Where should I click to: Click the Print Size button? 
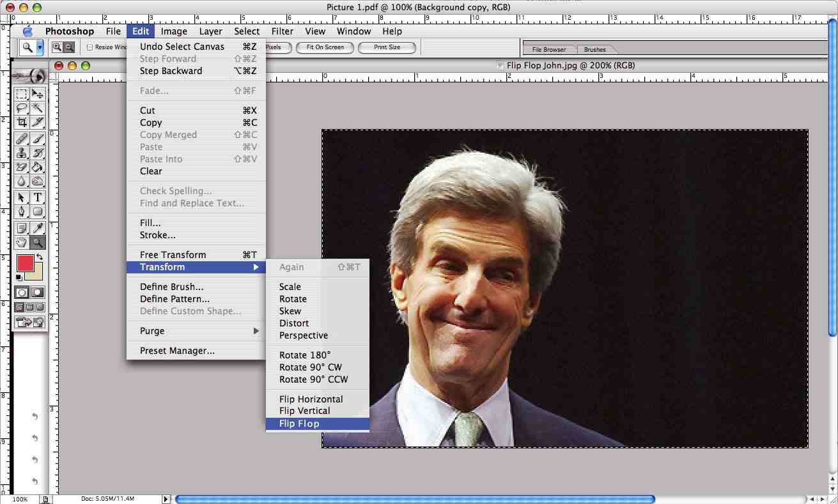(387, 47)
